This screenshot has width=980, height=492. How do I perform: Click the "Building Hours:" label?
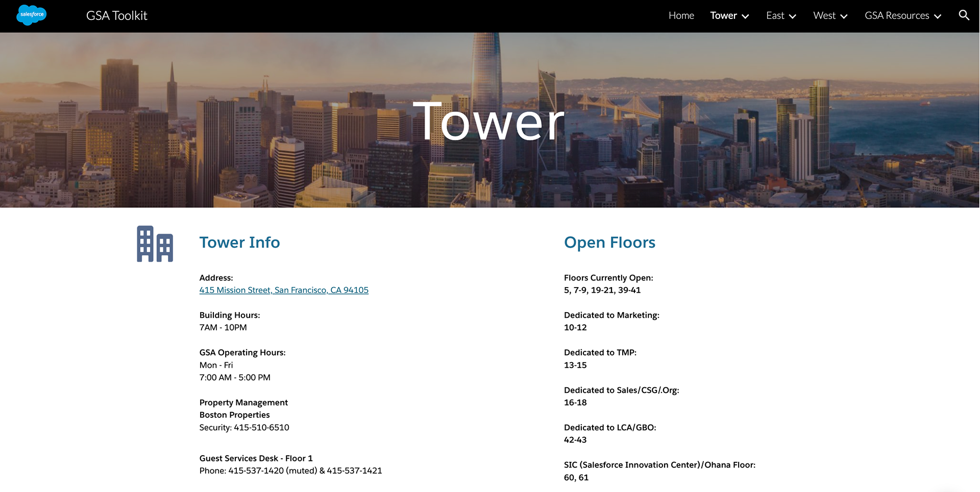click(x=230, y=315)
